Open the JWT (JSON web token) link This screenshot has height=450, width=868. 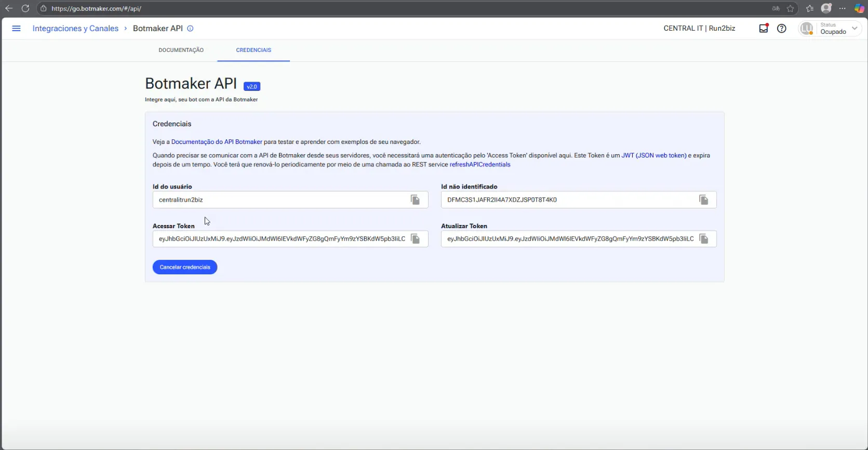(x=654, y=155)
